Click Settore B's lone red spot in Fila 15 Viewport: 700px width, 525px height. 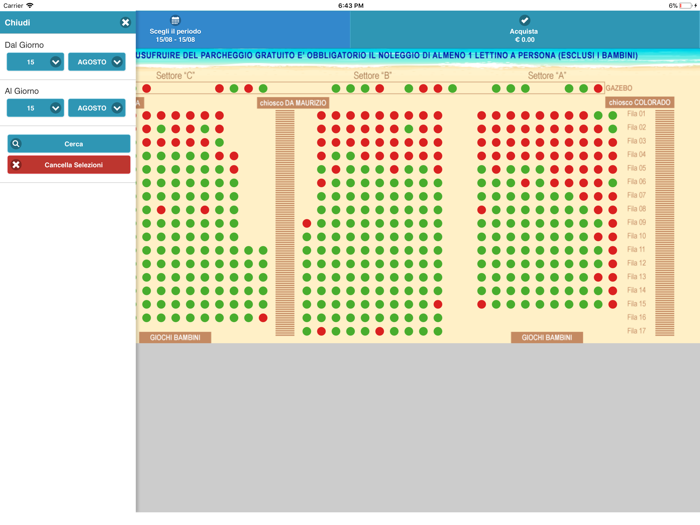pyautogui.click(x=438, y=304)
